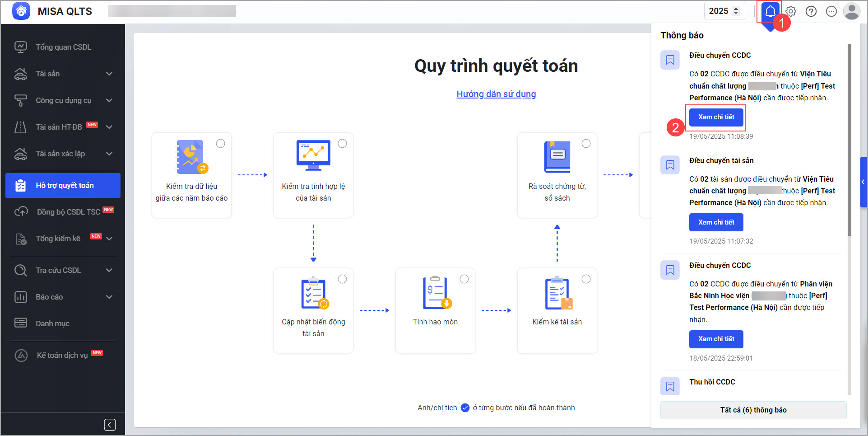Mark Tính hao mòn step completed
Viewport: 868px width, 436px height.
[464, 279]
